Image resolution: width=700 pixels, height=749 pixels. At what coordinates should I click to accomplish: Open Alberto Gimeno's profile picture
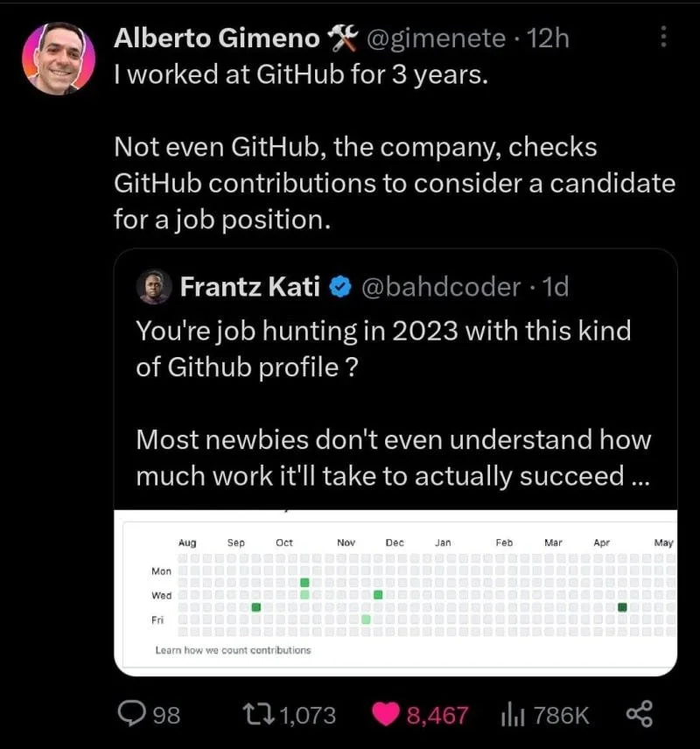59,59
